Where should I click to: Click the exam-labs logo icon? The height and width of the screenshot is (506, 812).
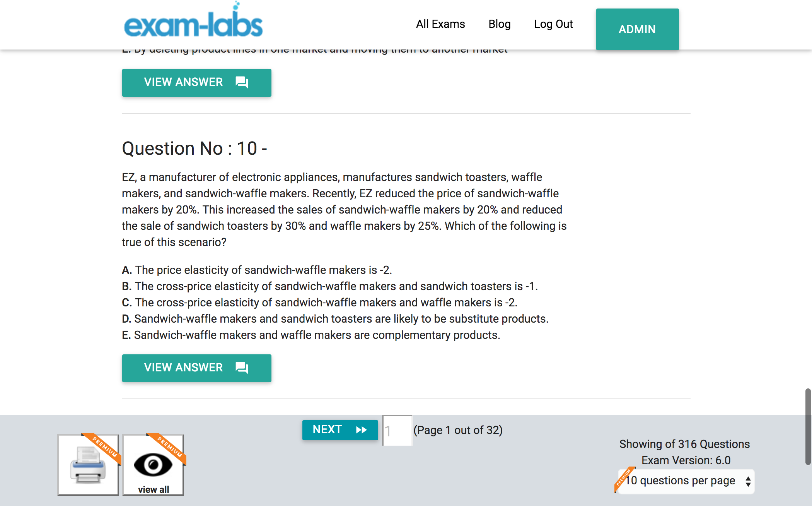coord(192,23)
